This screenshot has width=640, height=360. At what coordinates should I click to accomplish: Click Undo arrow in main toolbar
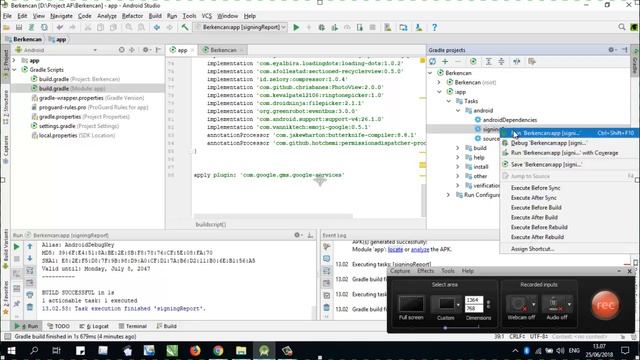pyautogui.click(x=60, y=27)
